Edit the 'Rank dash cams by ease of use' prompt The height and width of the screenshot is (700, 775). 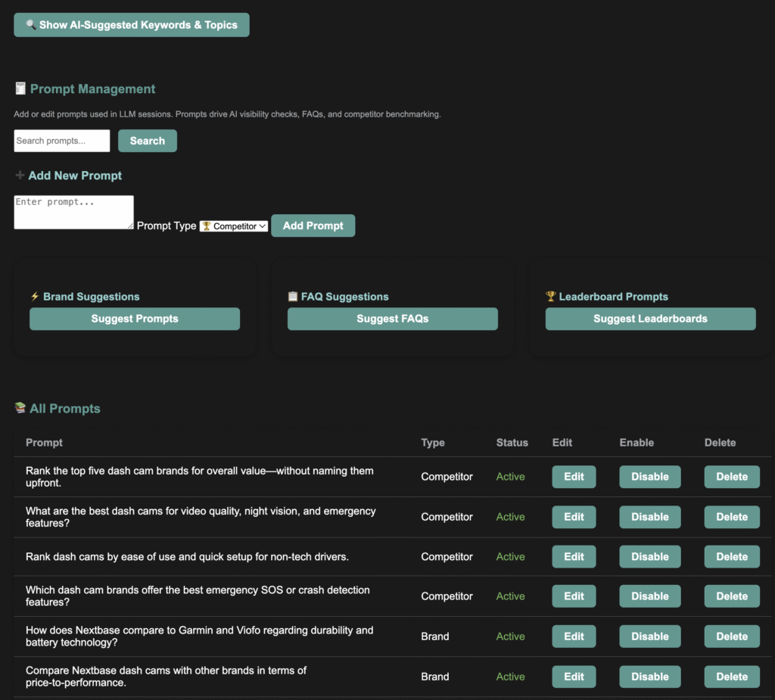pyautogui.click(x=574, y=556)
